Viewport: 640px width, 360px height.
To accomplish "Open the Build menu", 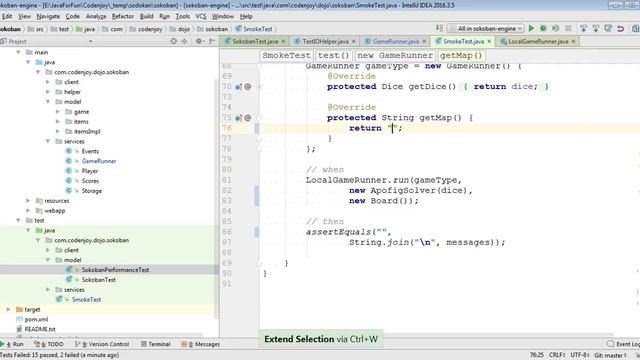I will [147, 16].
